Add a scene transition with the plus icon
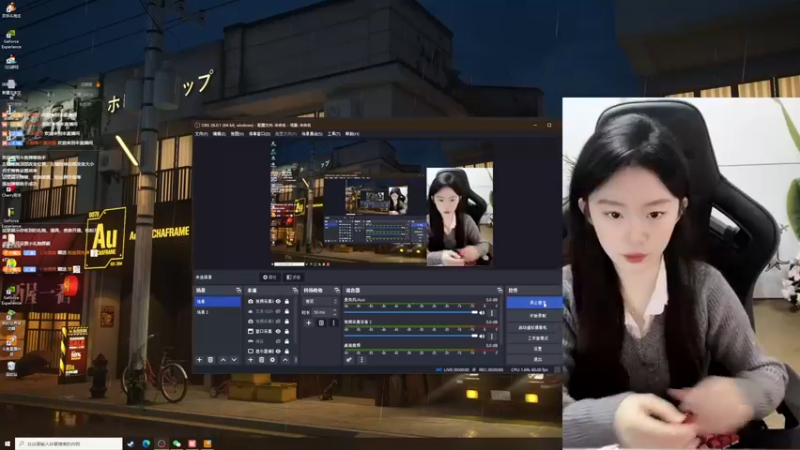 click(309, 322)
